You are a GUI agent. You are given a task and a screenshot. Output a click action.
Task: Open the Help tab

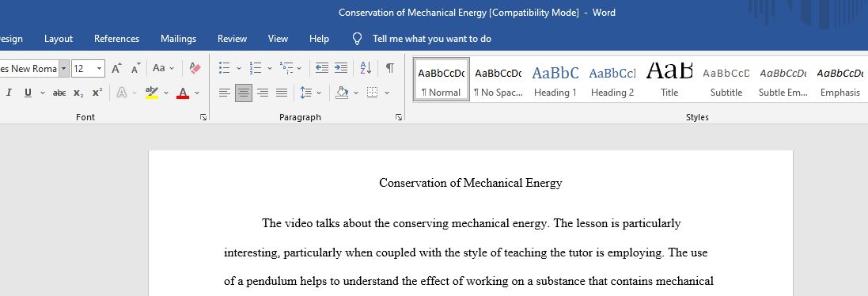[x=319, y=39]
